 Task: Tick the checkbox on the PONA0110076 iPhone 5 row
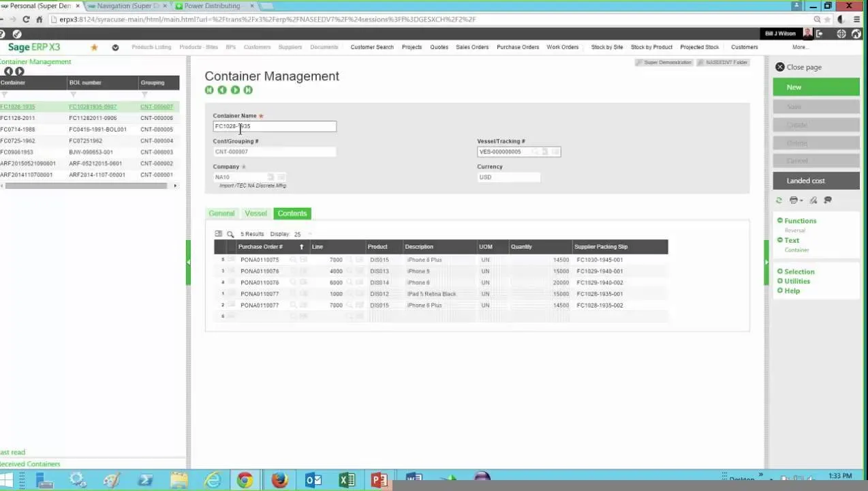(x=231, y=271)
